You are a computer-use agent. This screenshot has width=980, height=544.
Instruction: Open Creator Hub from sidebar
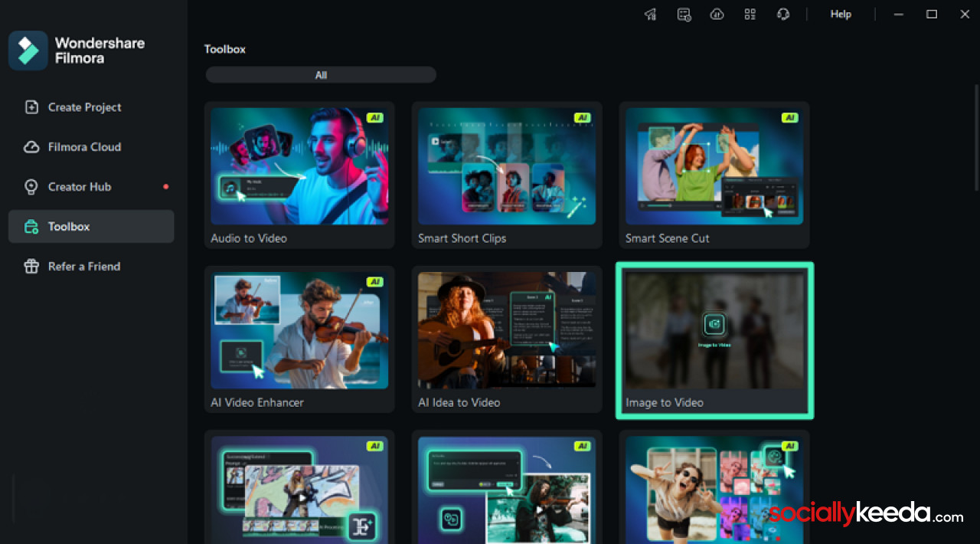[91, 187]
